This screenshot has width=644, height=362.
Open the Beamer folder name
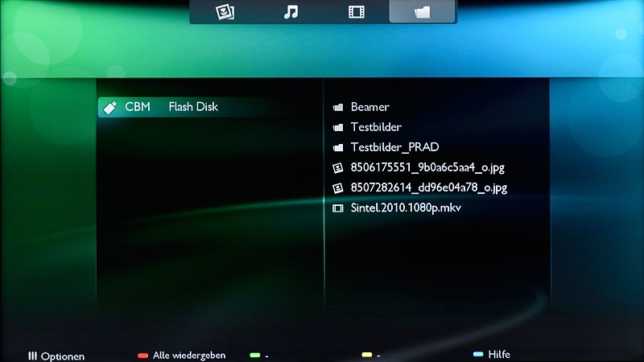[370, 107]
